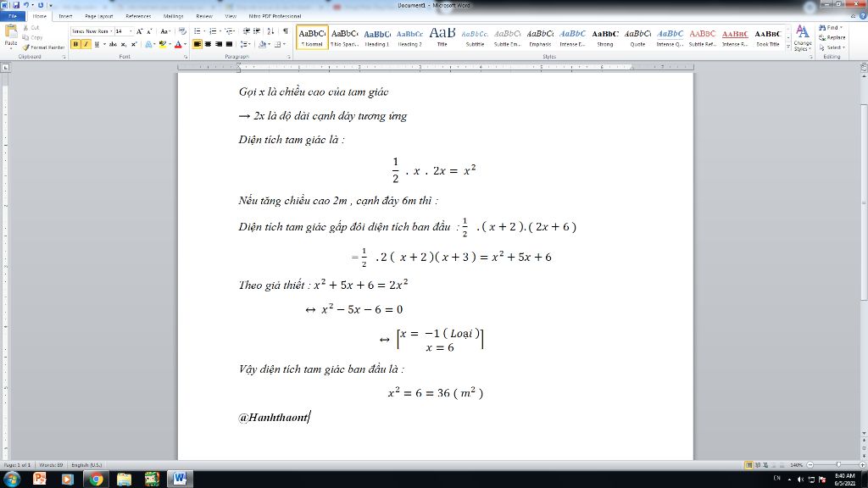
Task: Open Word Help question mark icon
Action: click(x=862, y=16)
